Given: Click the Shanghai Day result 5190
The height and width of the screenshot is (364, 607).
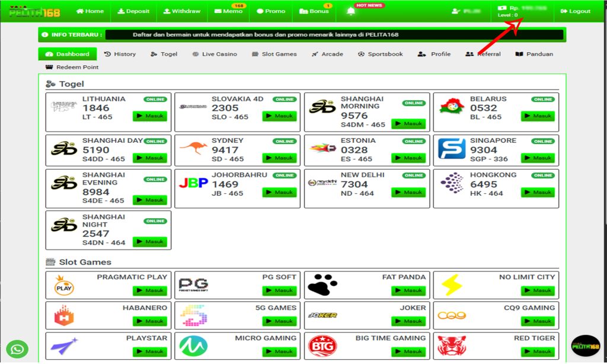Looking at the screenshot, I should (x=96, y=150).
